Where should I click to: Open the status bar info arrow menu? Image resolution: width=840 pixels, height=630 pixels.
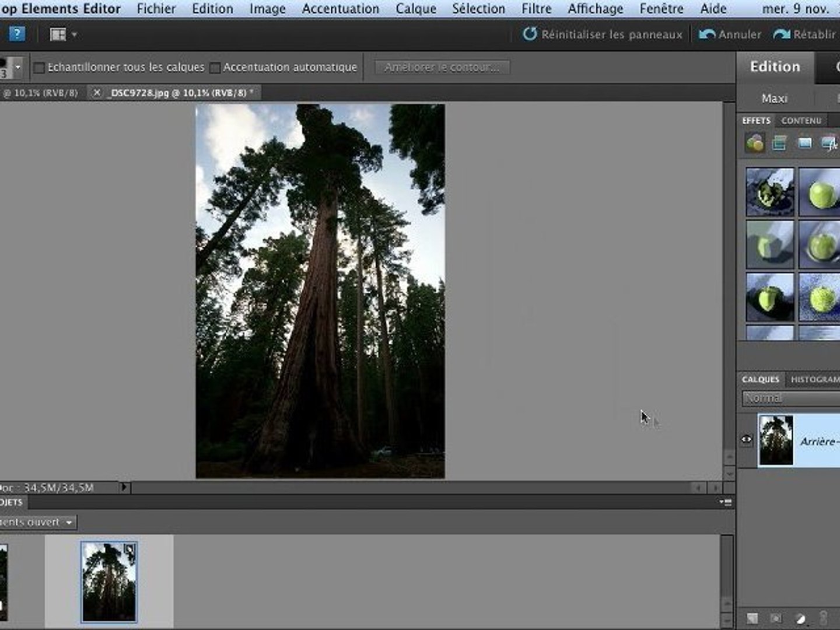(124, 487)
